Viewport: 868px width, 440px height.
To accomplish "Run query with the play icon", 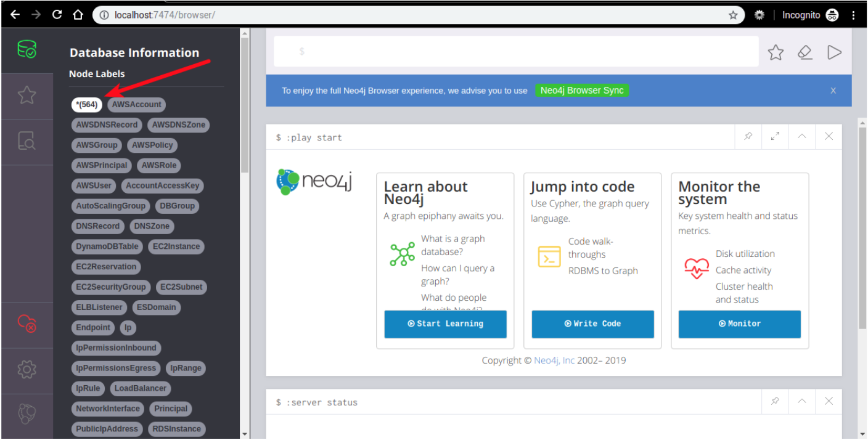I will click(x=834, y=52).
